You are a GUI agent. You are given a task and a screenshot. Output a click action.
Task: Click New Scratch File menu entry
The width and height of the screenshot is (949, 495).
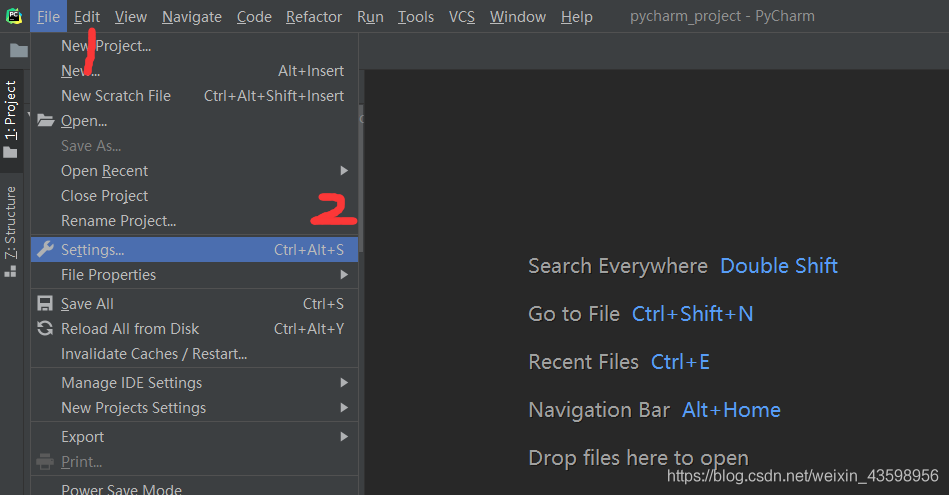coord(115,96)
